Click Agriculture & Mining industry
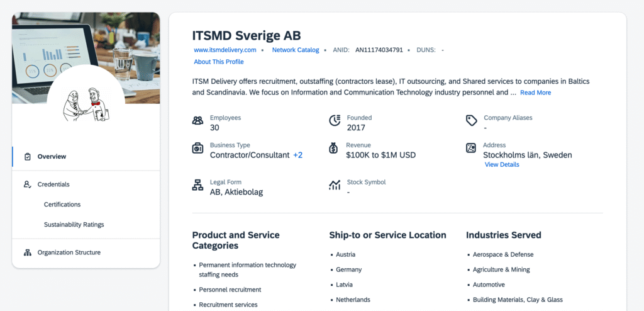 pyautogui.click(x=501, y=270)
